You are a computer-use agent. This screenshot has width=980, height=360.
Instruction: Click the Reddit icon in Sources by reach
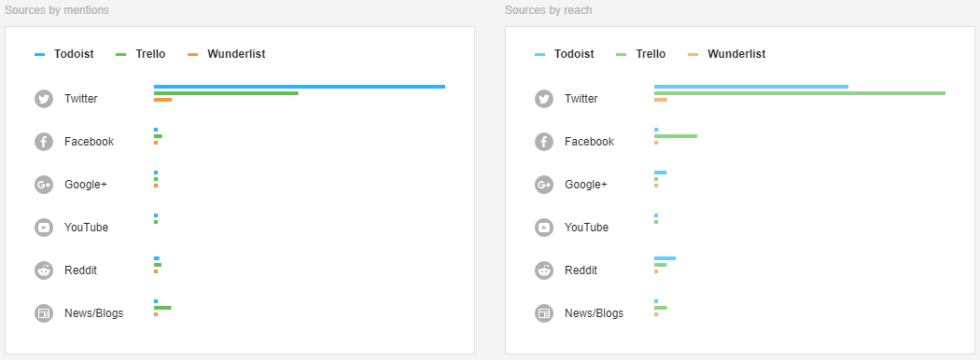[x=544, y=270]
